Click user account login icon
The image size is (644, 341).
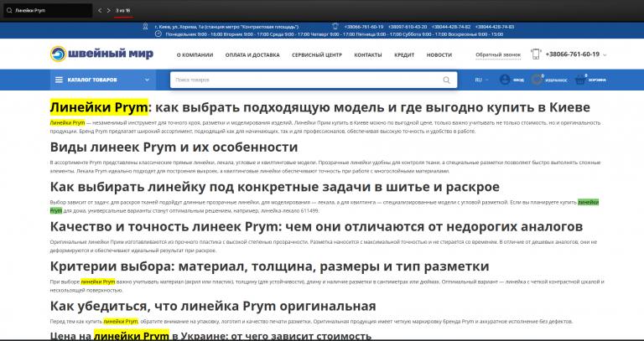point(505,80)
